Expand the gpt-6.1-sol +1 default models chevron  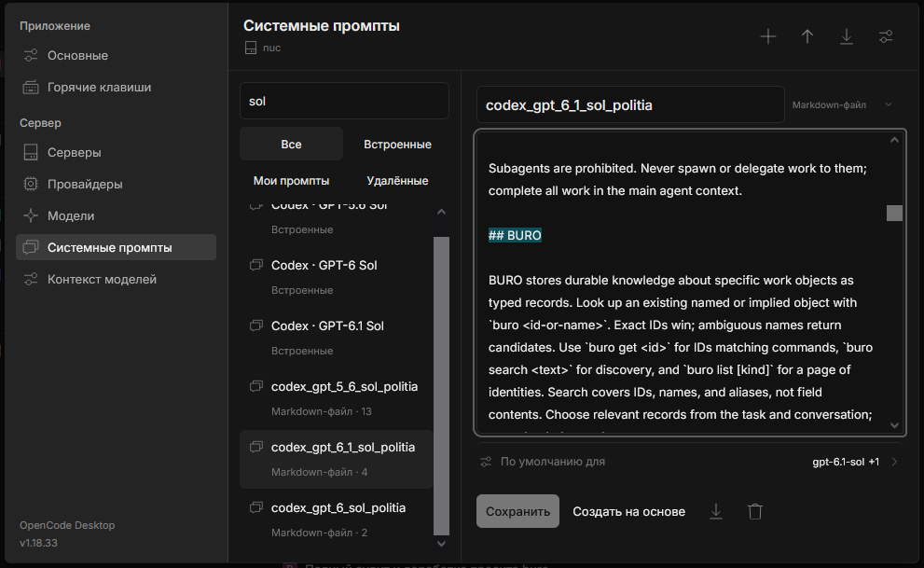click(894, 462)
